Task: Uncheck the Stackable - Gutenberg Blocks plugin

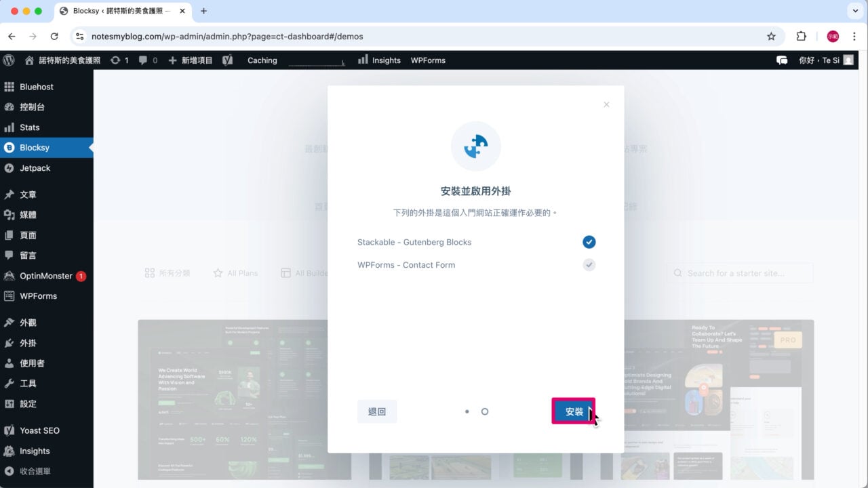Action: (x=589, y=242)
